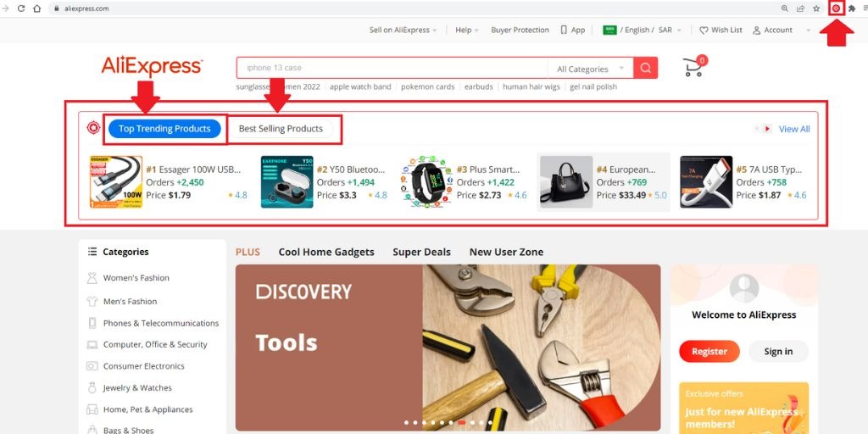The width and height of the screenshot is (868, 434).
Task: Open the Extensions puzzle-piece icon
Action: [852, 8]
